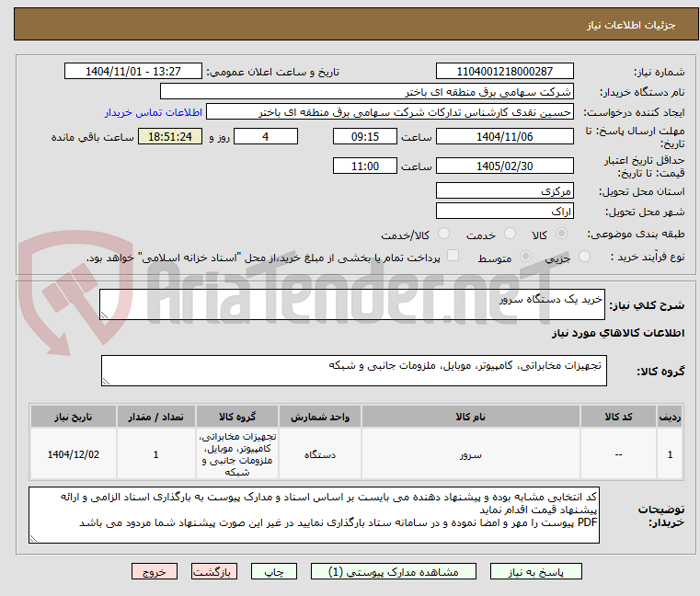The width and height of the screenshot is (700, 596).
Task: Click the تعداد / مقدار column header
Action: tap(155, 417)
